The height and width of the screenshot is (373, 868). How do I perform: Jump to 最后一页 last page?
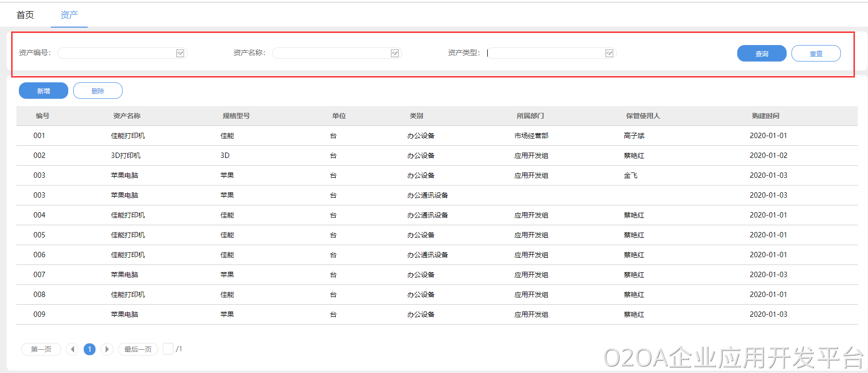coord(138,349)
